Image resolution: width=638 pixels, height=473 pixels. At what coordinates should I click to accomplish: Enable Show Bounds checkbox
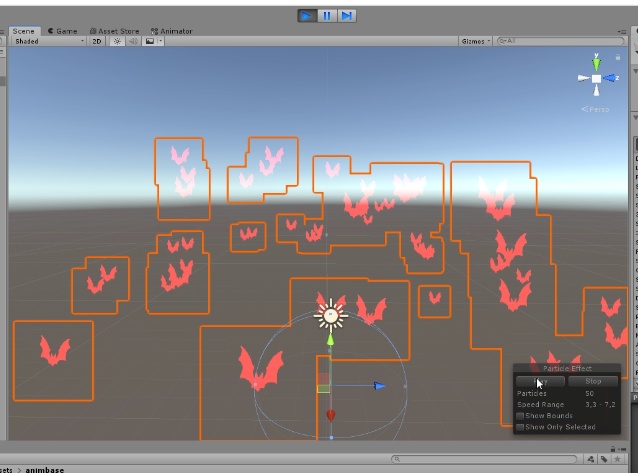point(520,416)
